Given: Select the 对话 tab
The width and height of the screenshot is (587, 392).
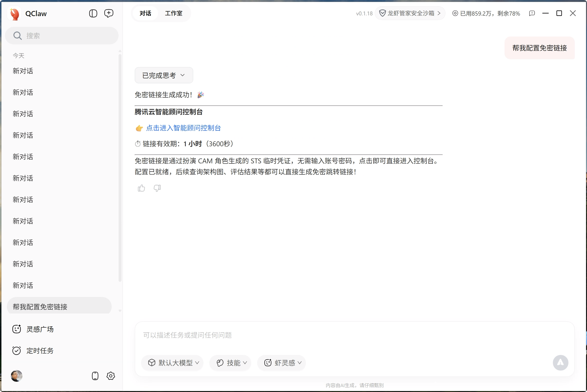Looking at the screenshot, I should (145, 13).
